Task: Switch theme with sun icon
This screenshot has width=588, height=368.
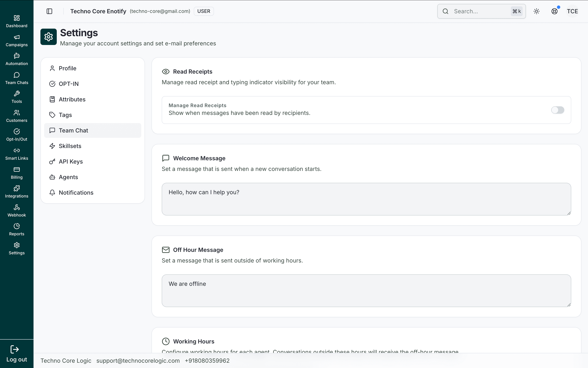Action: click(x=537, y=11)
